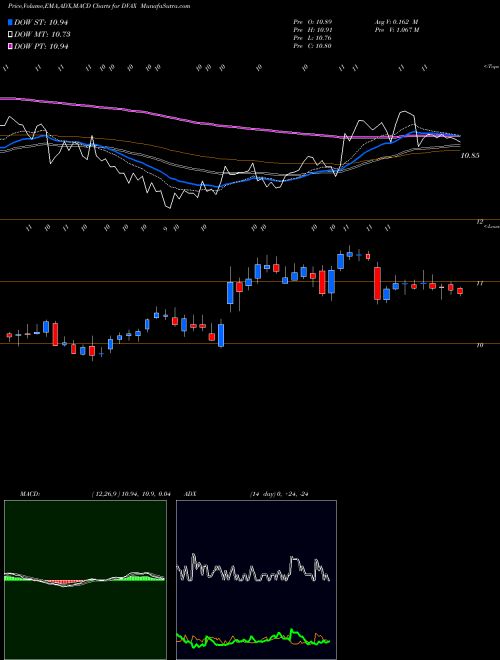Select the 'DOW ST: 10.94' legend label
The height and width of the screenshot is (660, 500).
(x=41, y=22)
